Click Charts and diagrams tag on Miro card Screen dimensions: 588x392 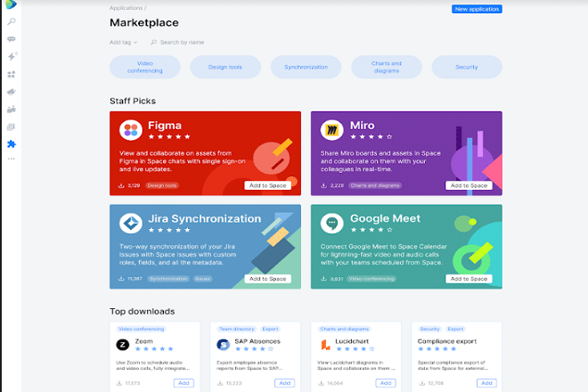pos(375,185)
